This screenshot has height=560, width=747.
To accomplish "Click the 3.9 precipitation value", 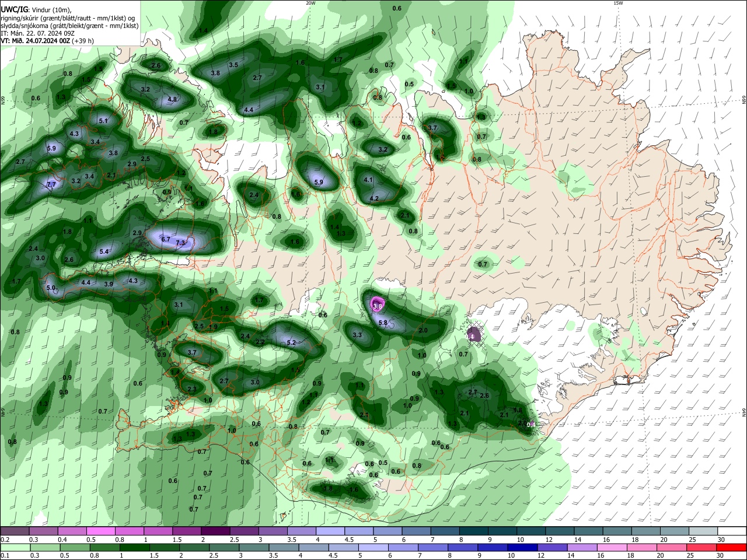I will point(109,284).
